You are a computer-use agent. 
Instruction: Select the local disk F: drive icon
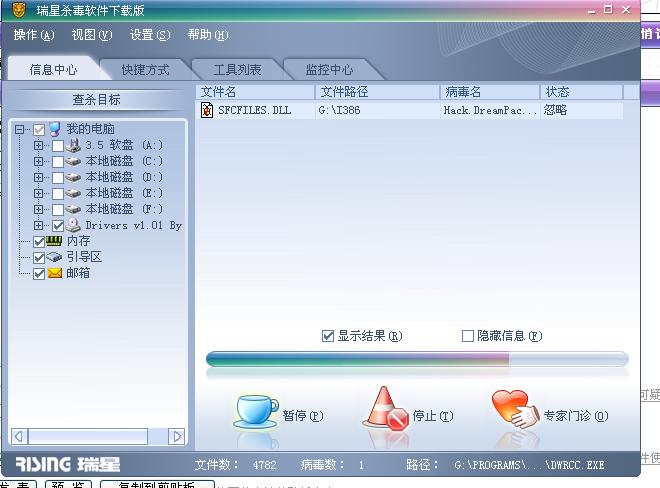(x=73, y=209)
